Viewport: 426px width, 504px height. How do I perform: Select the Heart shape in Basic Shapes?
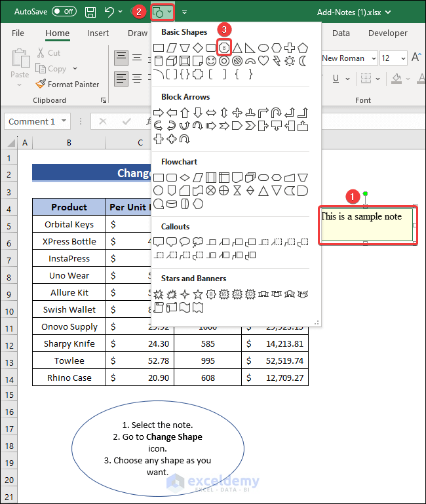tap(263, 61)
